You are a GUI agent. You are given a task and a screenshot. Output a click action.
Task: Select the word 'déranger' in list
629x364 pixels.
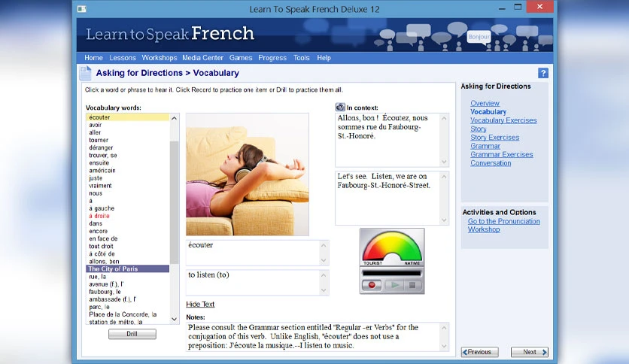(x=128, y=147)
